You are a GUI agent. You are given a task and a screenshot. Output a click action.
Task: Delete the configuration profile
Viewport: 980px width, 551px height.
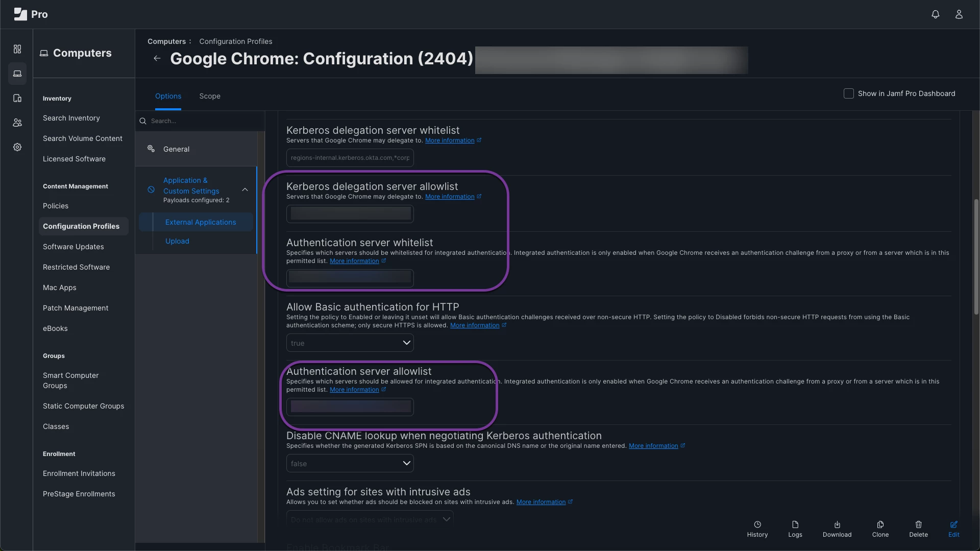click(918, 529)
